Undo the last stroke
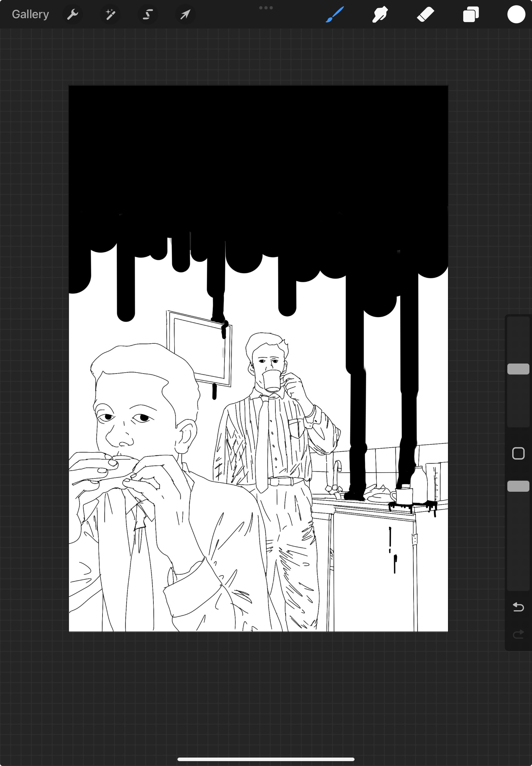Viewport: 532px width, 766px height. [x=518, y=607]
